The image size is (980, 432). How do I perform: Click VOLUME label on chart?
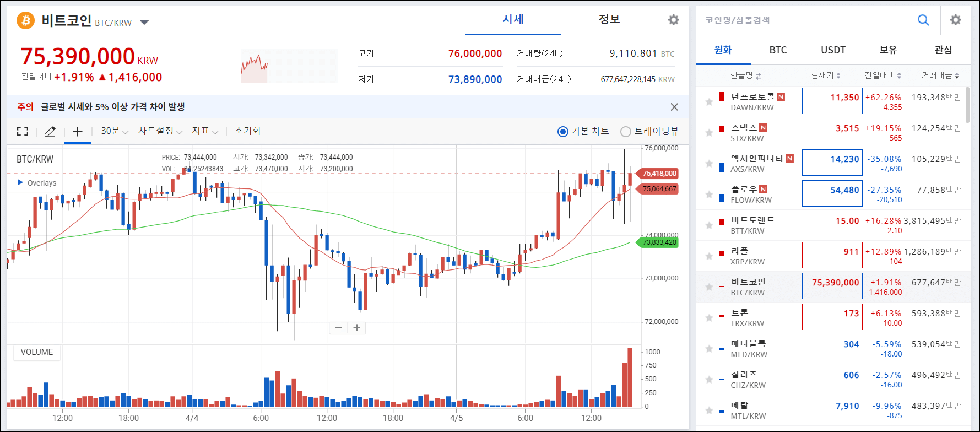37,352
